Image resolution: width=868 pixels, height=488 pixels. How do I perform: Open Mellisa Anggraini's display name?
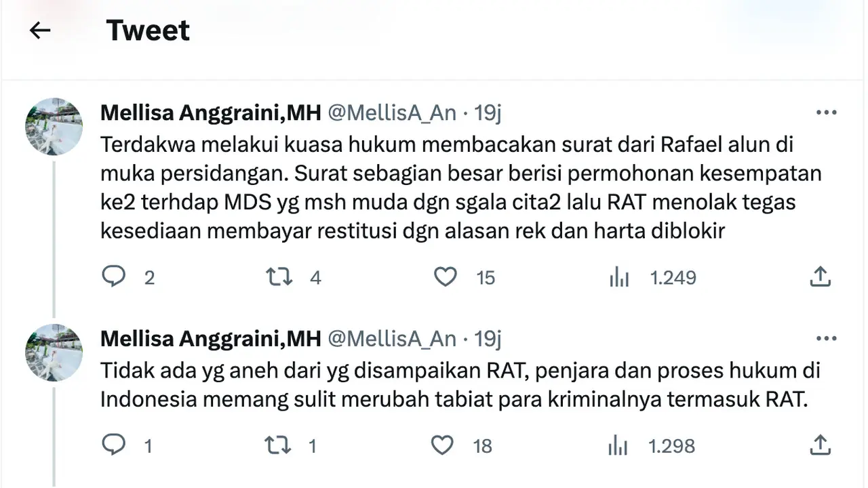pyautogui.click(x=211, y=113)
